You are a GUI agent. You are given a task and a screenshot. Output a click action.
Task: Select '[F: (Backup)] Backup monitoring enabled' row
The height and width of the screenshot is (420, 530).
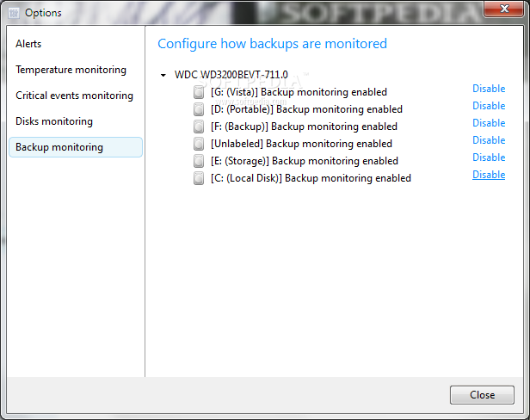(x=304, y=127)
